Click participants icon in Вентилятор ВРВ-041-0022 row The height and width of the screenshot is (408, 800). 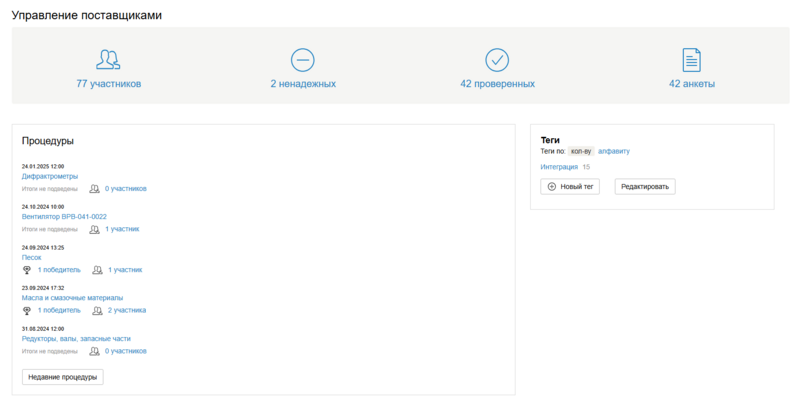click(94, 229)
